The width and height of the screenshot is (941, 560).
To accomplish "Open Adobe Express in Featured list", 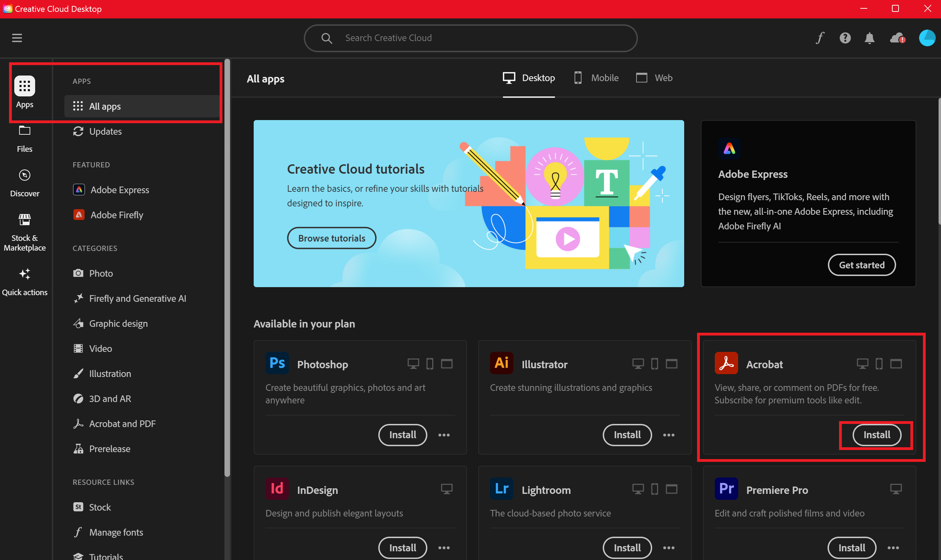I will coord(111,190).
